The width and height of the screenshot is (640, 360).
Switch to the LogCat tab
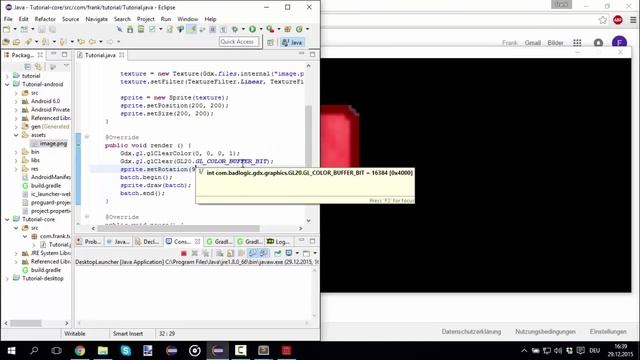coord(278,242)
